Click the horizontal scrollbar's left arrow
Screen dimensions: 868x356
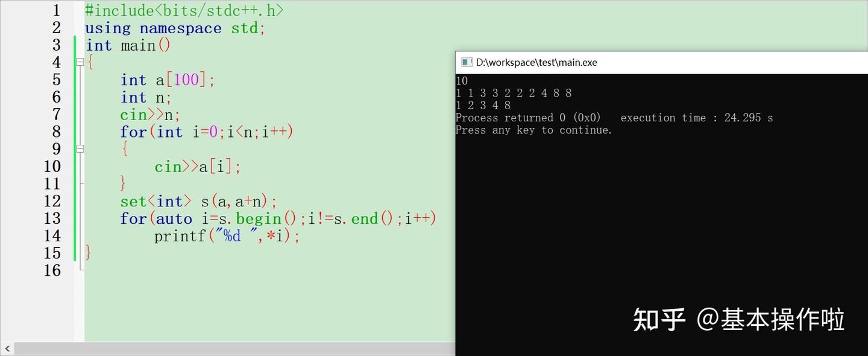[x=6, y=349]
